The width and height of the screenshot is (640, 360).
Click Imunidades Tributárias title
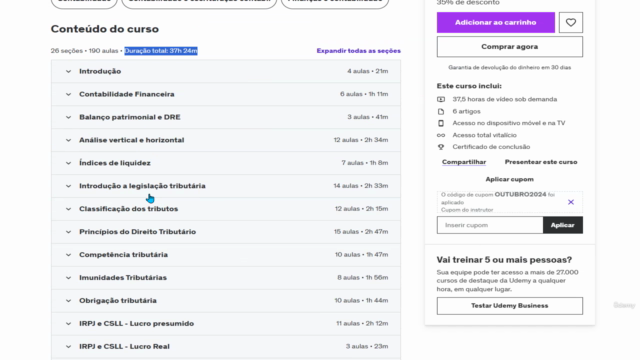123,278
